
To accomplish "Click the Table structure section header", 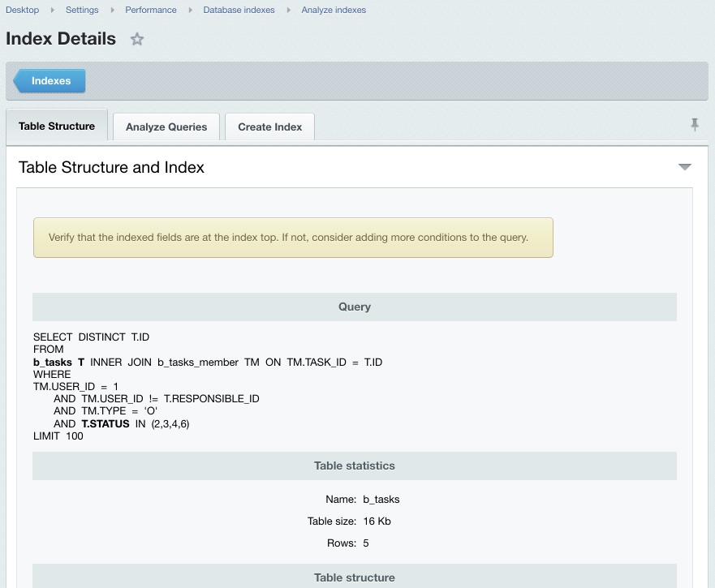I will 355,577.
